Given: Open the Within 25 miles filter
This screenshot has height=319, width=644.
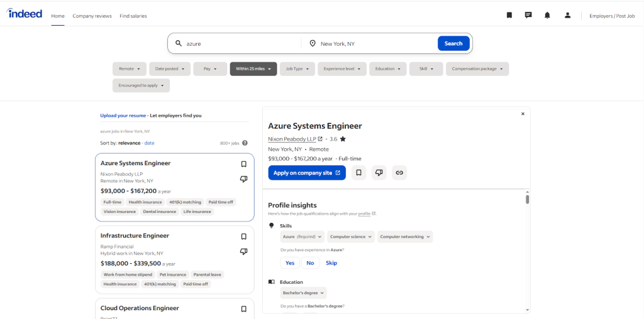Looking at the screenshot, I should tap(253, 69).
